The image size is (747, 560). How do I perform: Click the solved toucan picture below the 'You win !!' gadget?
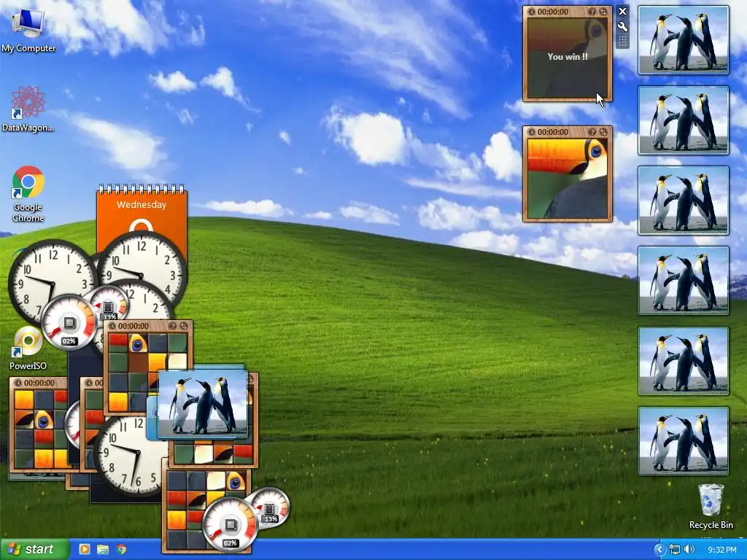[x=568, y=178]
